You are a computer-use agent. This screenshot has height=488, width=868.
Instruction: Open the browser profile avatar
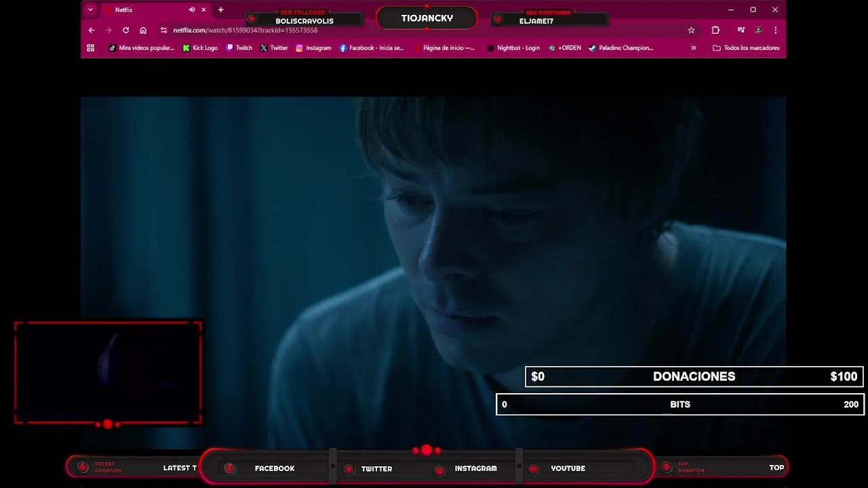[759, 30]
